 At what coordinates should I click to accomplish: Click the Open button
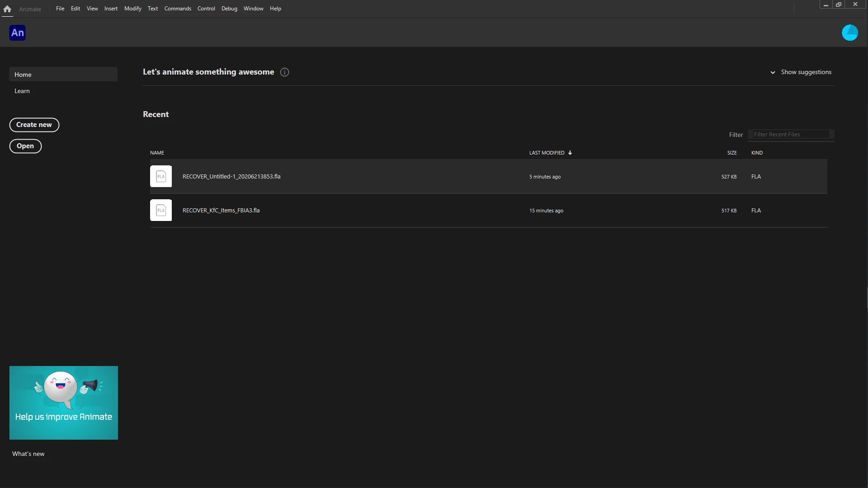25,146
